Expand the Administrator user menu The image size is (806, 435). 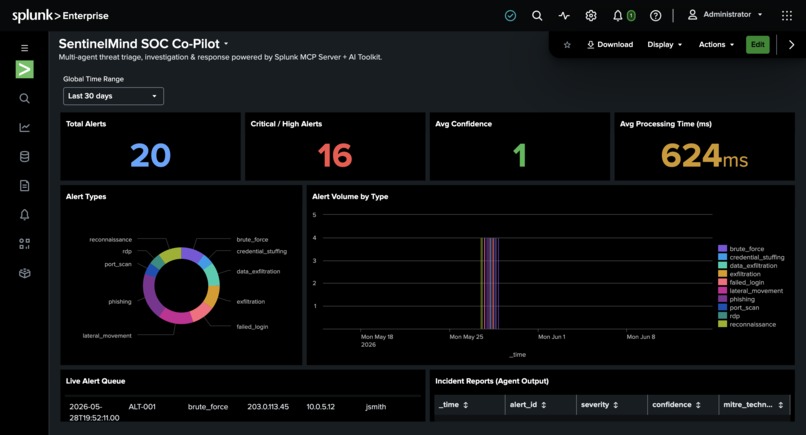click(x=725, y=15)
